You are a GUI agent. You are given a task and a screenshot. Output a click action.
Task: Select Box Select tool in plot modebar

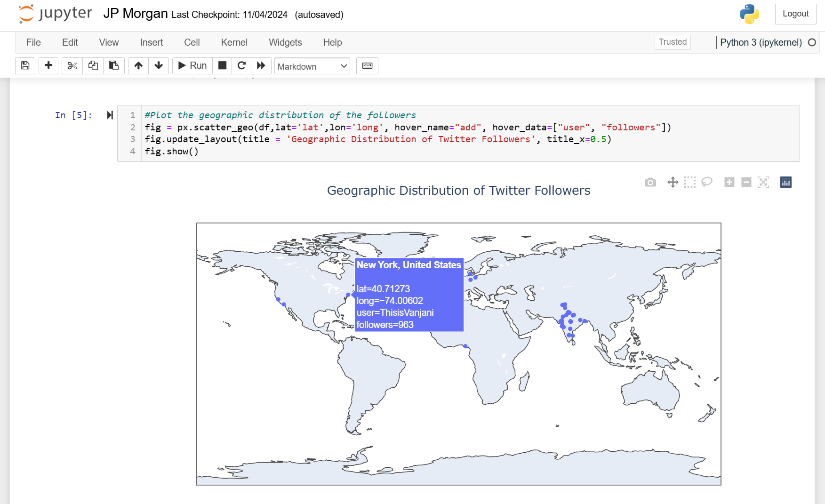(690, 182)
